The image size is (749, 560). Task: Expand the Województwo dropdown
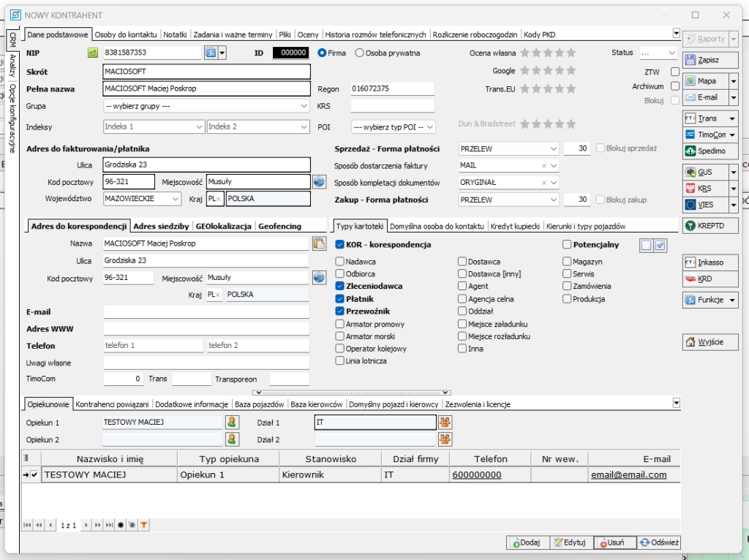click(x=176, y=199)
